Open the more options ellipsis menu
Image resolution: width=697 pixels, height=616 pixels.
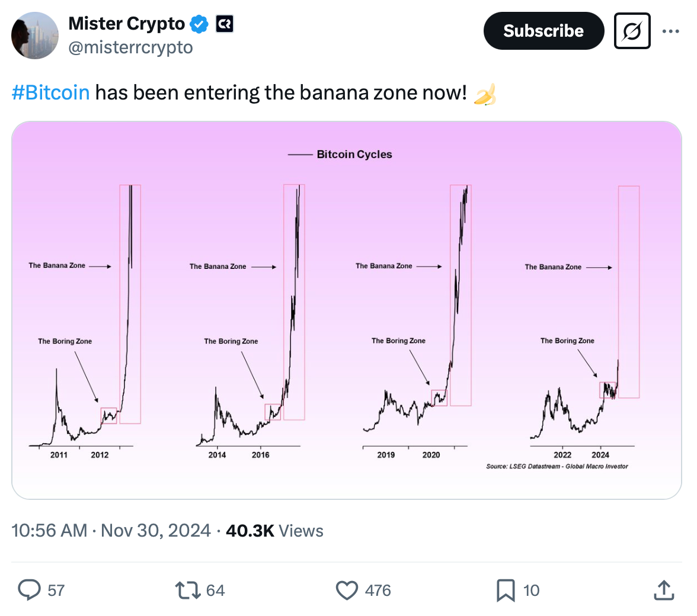pos(671,31)
